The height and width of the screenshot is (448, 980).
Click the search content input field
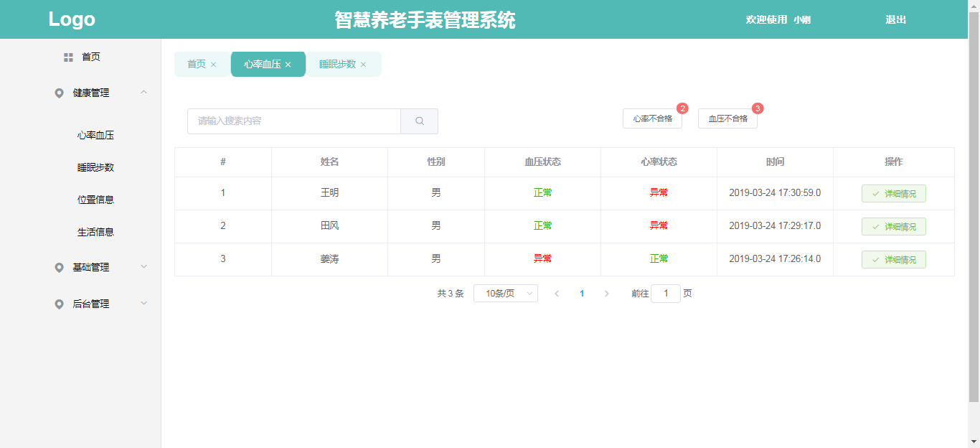294,121
